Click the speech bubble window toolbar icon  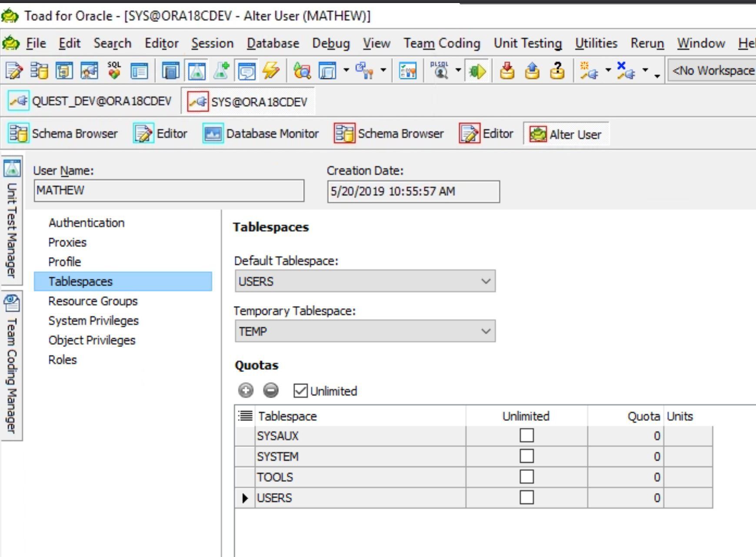coord(246,70)
